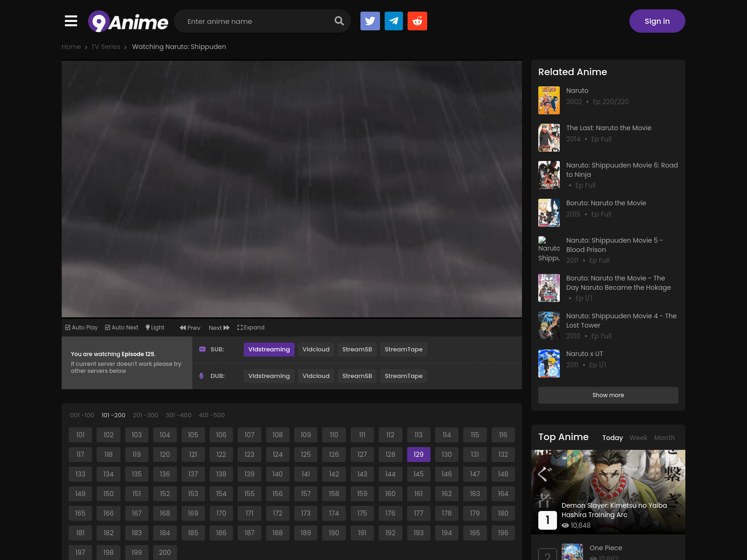Viewport: 747px width, 560px height.
Task: Select current episode 129
Action: point(419,455)
